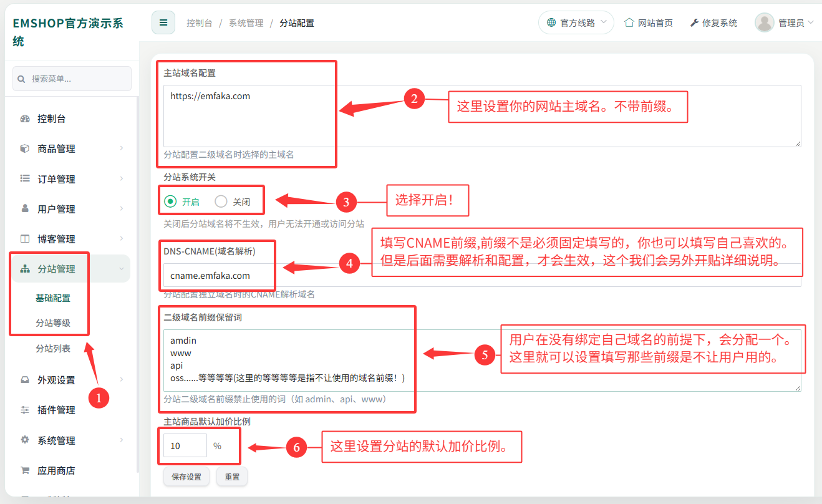Click inside the 搜索菜单 search box
The width and height of the screenshot is (822, 504).
(x=72, y=79)
